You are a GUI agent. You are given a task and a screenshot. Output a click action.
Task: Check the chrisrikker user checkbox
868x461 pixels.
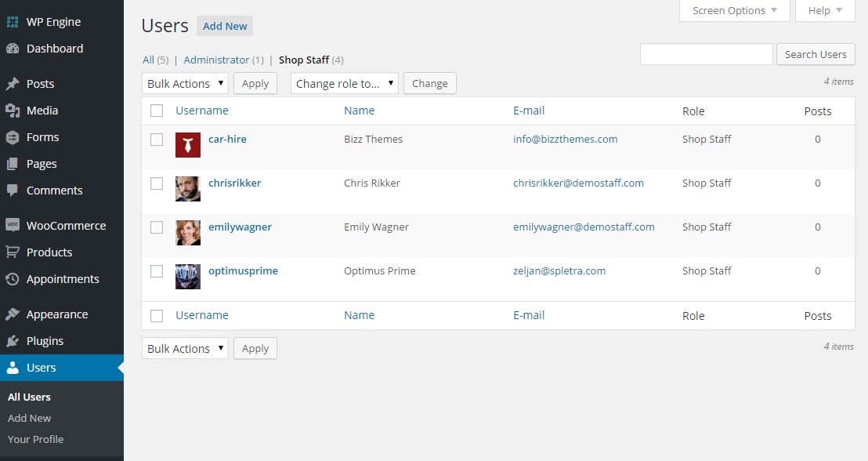coord(157,183)
